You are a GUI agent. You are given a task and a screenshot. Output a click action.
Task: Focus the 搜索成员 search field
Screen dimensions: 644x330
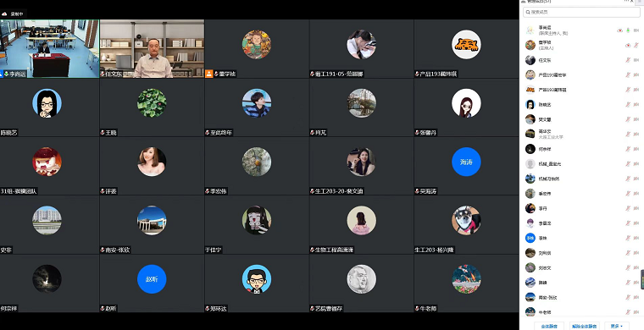click(581, 13)
